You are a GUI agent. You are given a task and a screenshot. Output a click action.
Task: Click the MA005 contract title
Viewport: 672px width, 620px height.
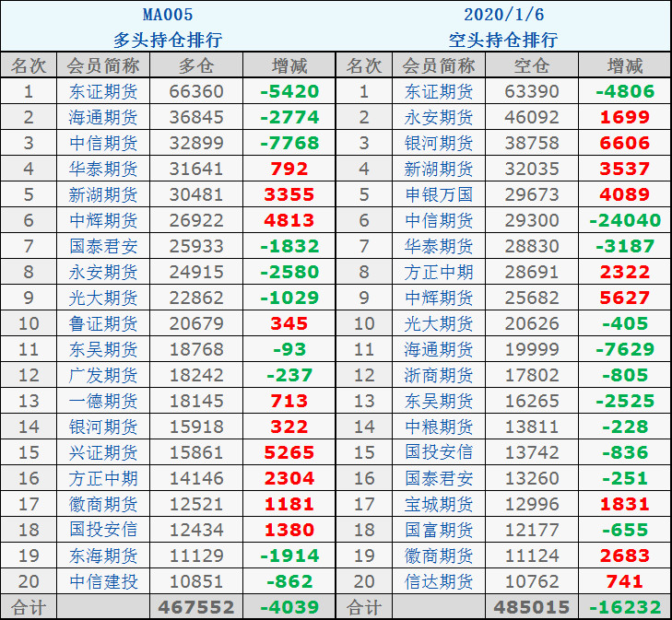168,15
